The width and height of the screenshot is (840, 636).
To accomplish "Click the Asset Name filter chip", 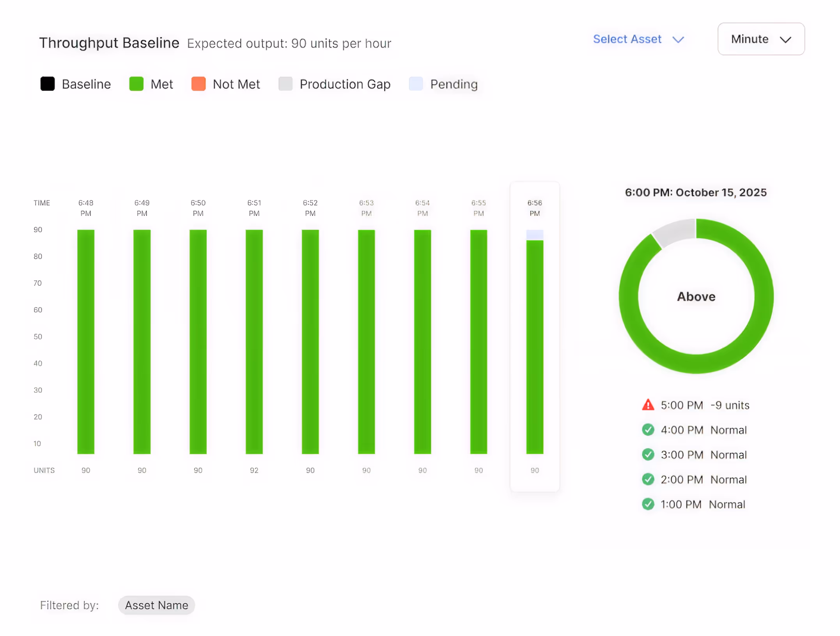I will [x=156, y=605].
